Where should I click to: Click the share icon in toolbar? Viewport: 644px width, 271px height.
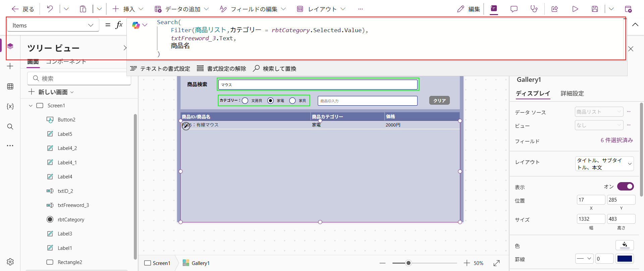[555, 9]
